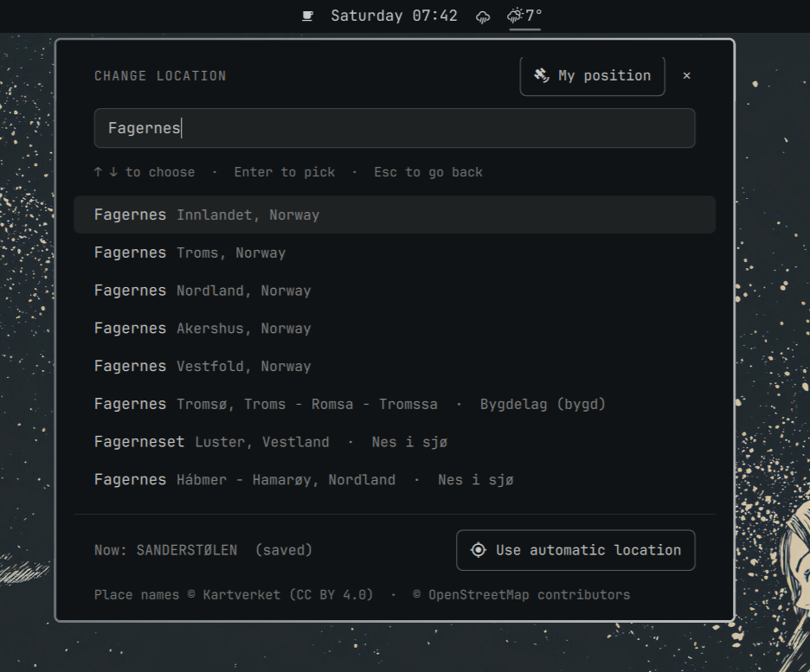Click Place names © Kartverket attribution
Viewport: 810px width, 672px height.
[x=234, y=594]
